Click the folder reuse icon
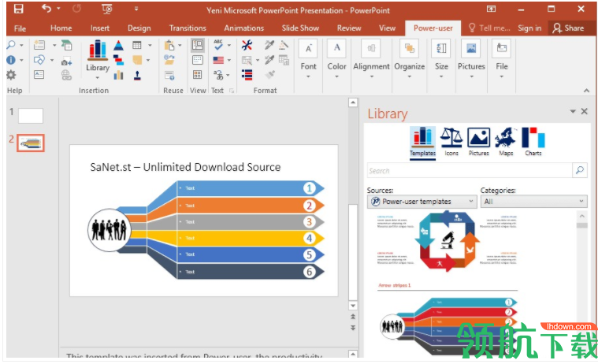Screen dimensions: 598x364 coord(169,60)
